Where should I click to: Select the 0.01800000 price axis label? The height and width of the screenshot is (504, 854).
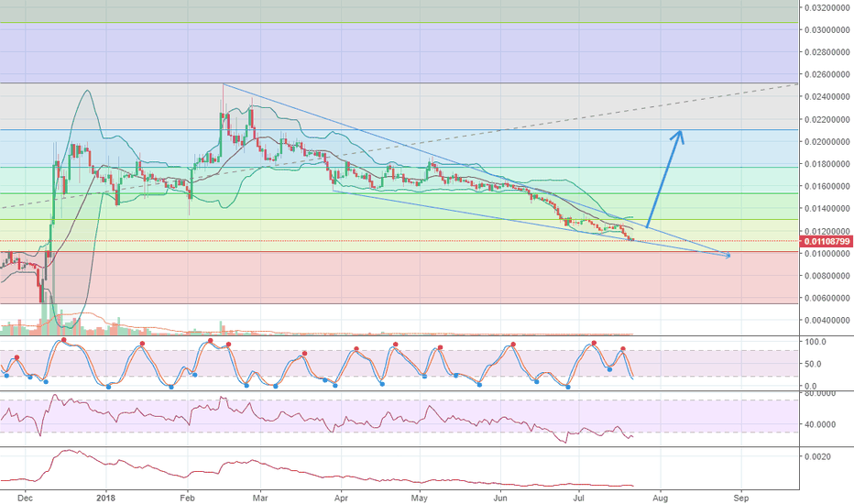(x=827, y=164)
